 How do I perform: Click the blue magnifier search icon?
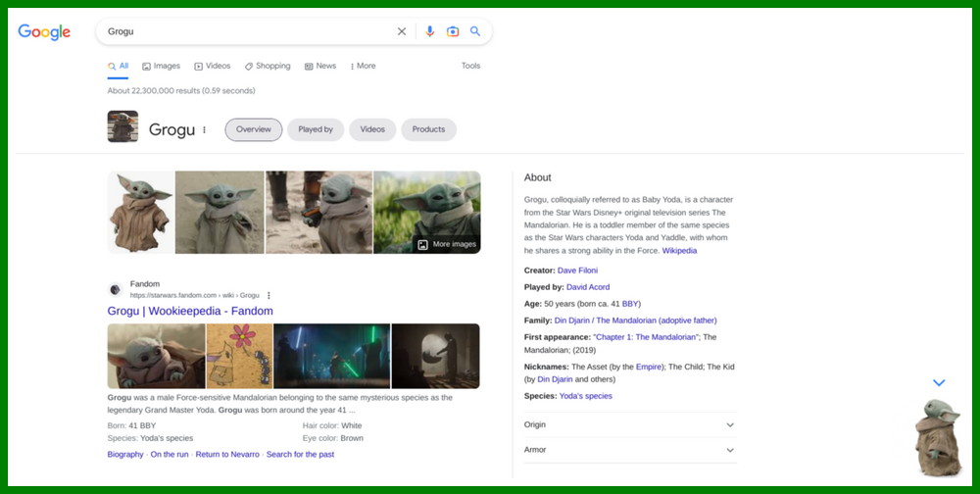pos(475,31)
